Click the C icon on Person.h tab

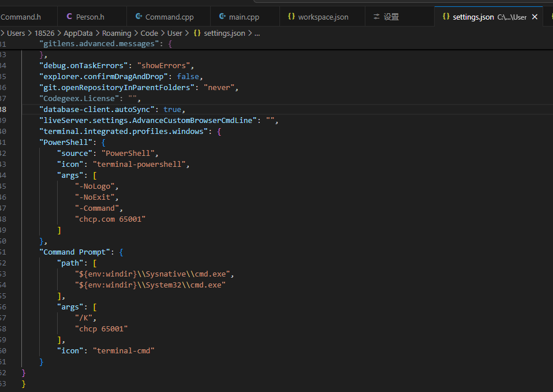70,17
